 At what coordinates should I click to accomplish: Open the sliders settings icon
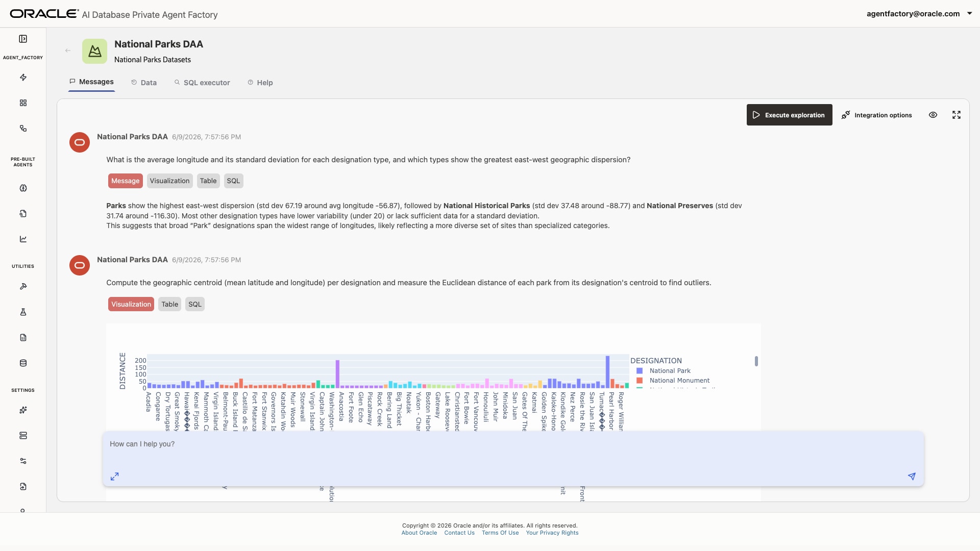tap(23, 461)
